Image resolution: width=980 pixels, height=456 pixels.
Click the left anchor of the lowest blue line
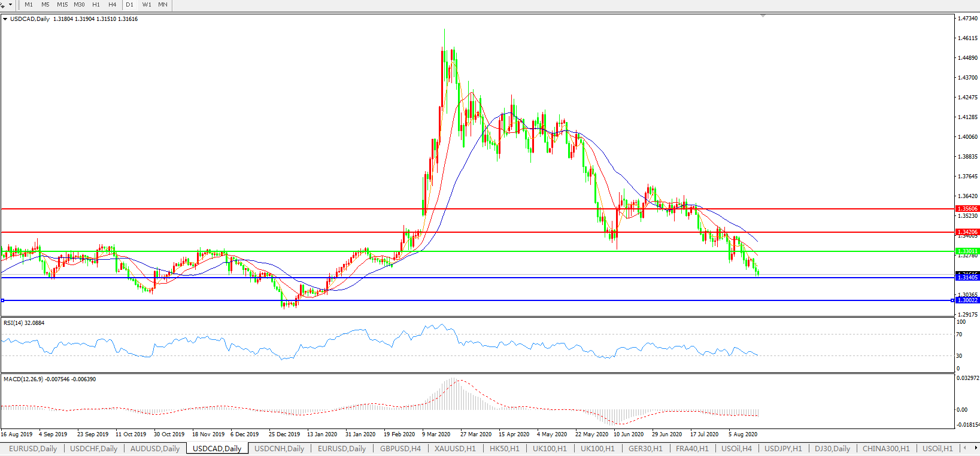(x=3, y=300)
